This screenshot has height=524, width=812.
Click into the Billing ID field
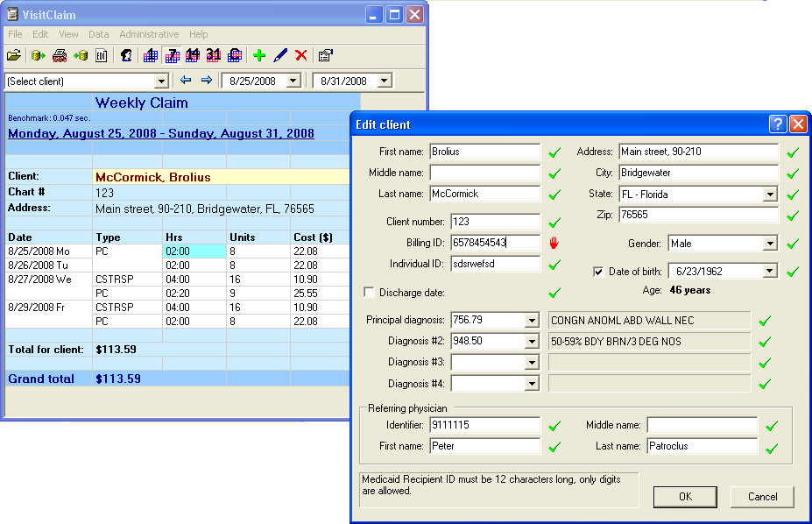point(495,243)
